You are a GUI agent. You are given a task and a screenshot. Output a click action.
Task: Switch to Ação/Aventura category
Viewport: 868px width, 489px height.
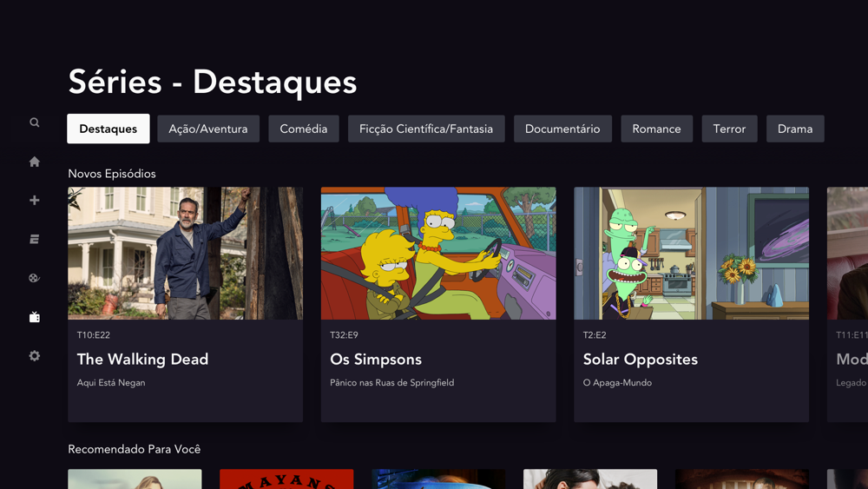tap(208, 129)
